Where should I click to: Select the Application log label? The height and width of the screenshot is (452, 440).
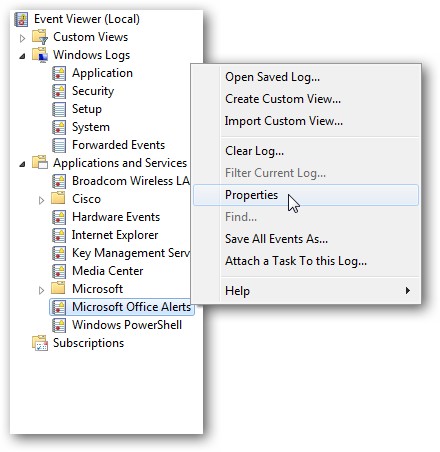click(x=102, y=73)
